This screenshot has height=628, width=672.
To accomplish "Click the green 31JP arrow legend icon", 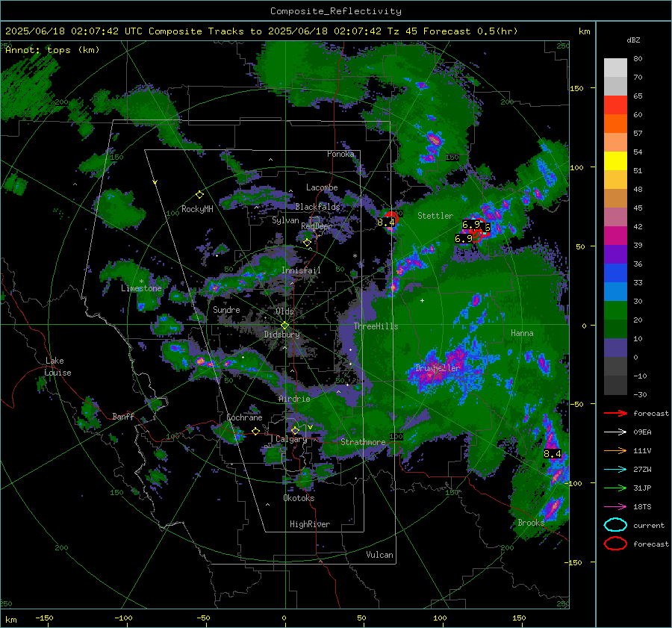I will click(x=615, y=488).
